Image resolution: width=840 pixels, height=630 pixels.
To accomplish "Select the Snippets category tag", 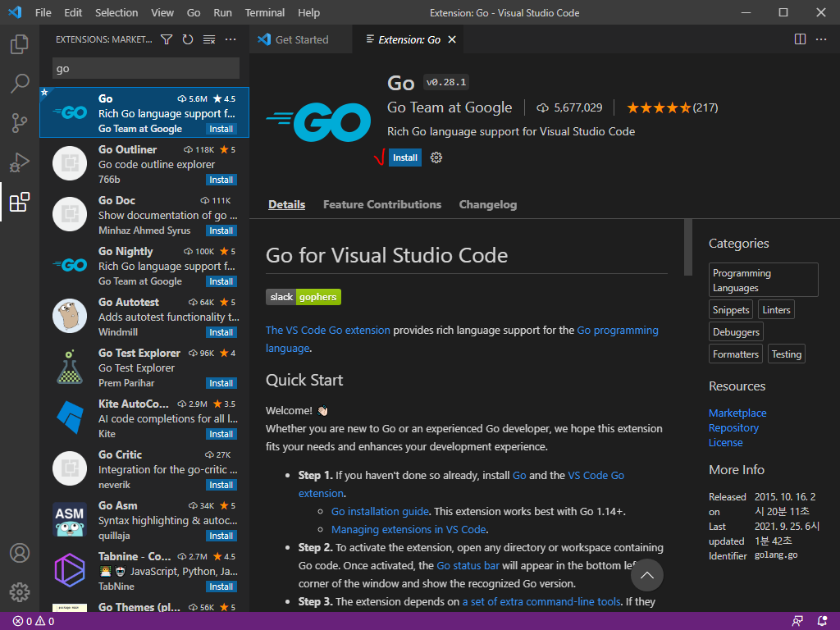I will coord(731,310).
